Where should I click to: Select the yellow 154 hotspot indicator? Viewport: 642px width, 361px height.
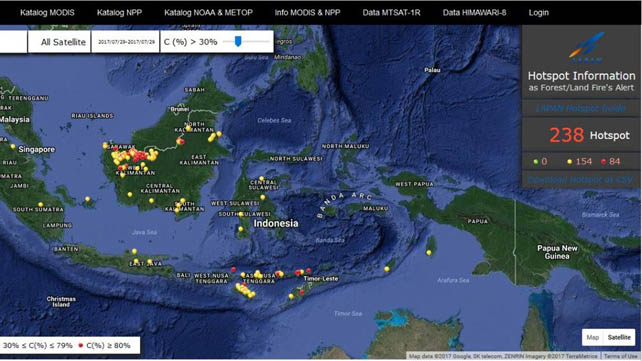coord(579,161)
